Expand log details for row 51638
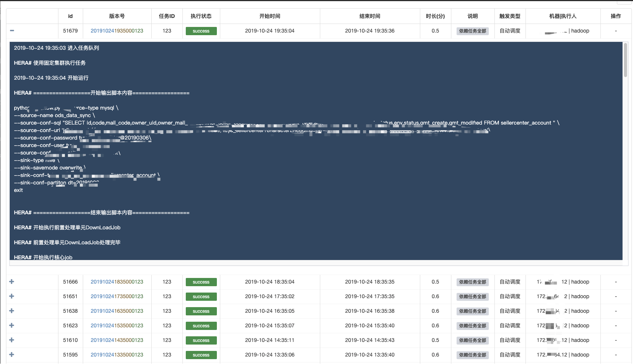 tap(12, 311)
